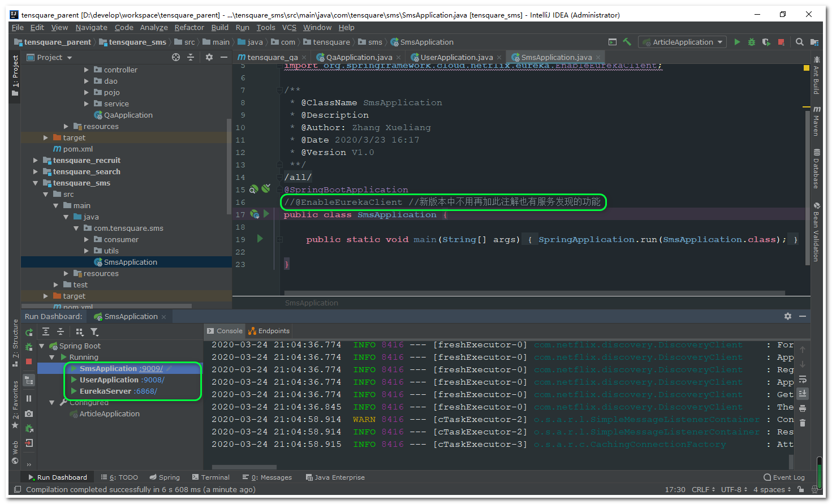
Task: Expand the consumer package
Action: (87, 239)
